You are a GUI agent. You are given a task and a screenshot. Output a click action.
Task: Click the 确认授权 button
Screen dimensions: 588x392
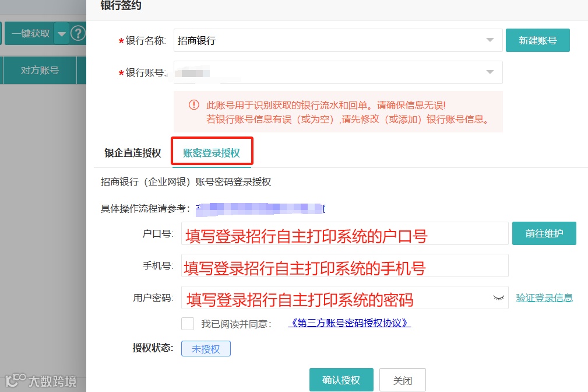point(341,380)
